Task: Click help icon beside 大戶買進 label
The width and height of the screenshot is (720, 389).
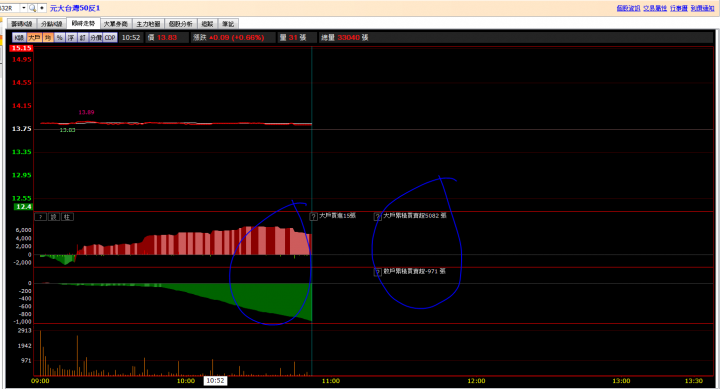Action: pos(314,216)
